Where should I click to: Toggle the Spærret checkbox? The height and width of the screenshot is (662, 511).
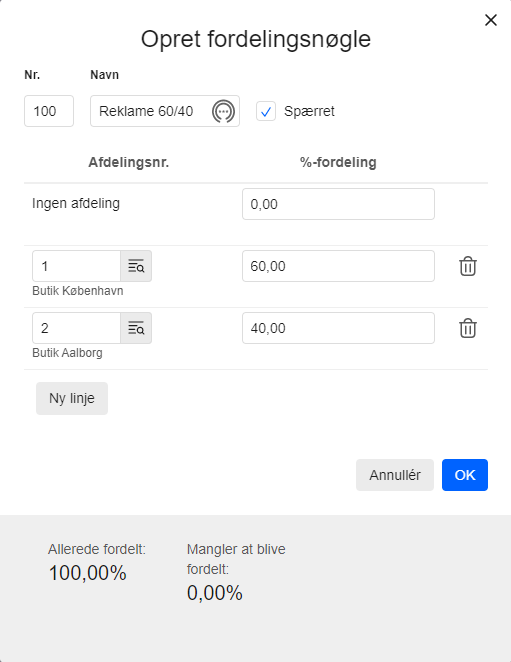pos(266,111)
